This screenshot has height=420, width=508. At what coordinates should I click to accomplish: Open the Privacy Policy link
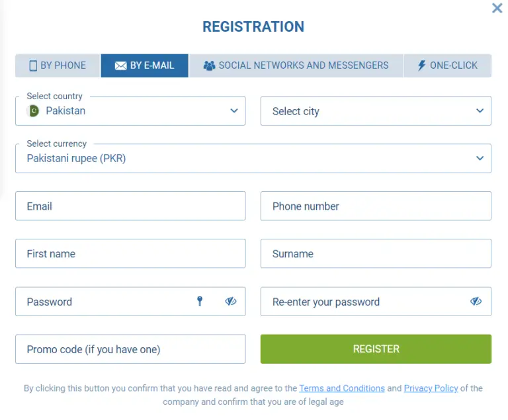coord(431,388)
